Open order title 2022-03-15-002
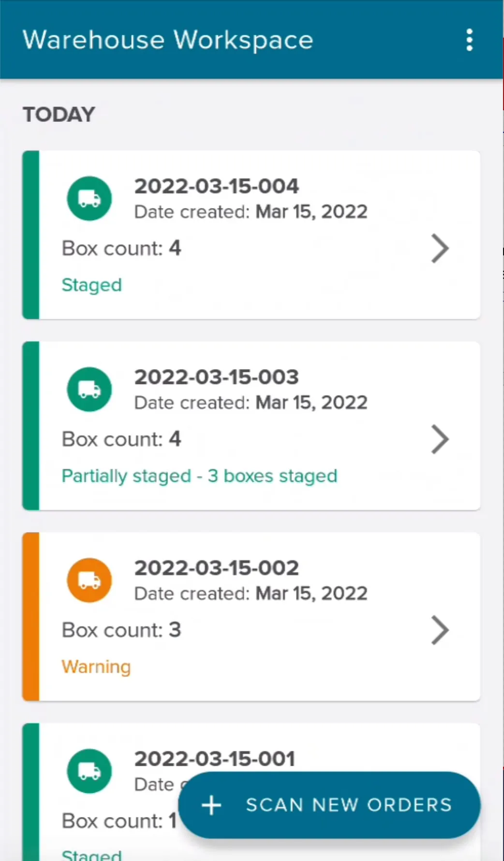This screenshot has height=861, width=504. (x=216, y=568)
